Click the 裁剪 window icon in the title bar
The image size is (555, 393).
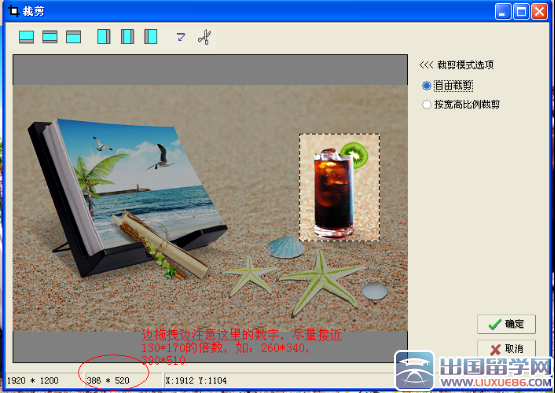coord(13,11)
